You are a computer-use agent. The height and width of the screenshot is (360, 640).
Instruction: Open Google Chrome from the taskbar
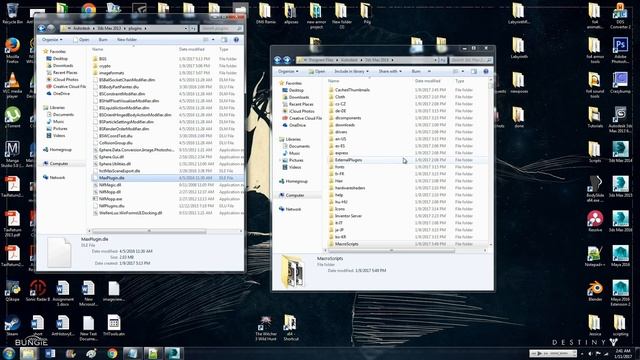112,353
